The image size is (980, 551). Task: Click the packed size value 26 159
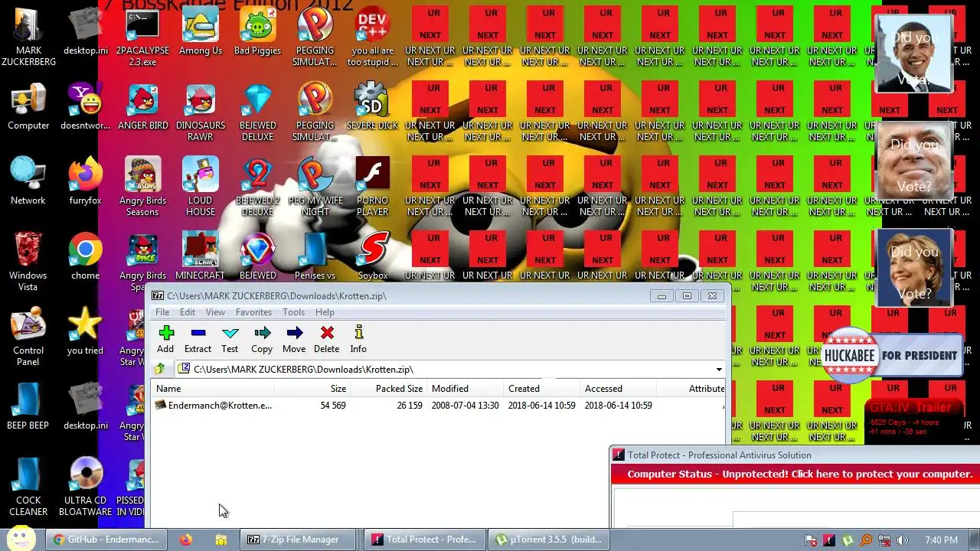(410, 406)
